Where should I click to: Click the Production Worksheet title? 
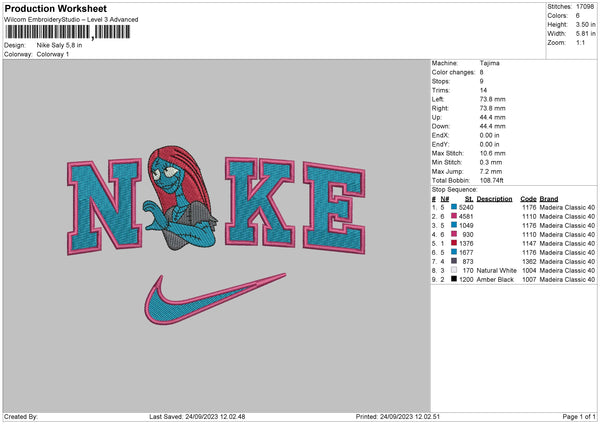pyautogui.click(x=55, y=8)
